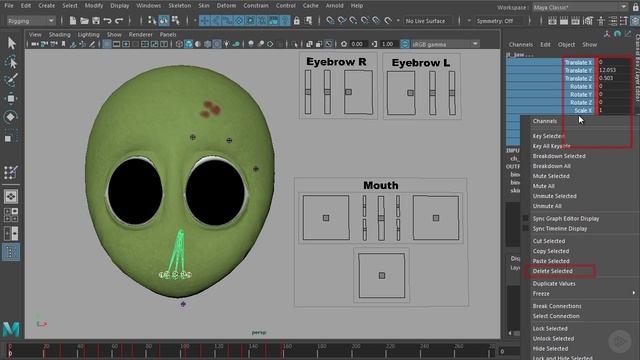
Task: Expand the Freeze submenu arrow
Action: click(633, 293)
